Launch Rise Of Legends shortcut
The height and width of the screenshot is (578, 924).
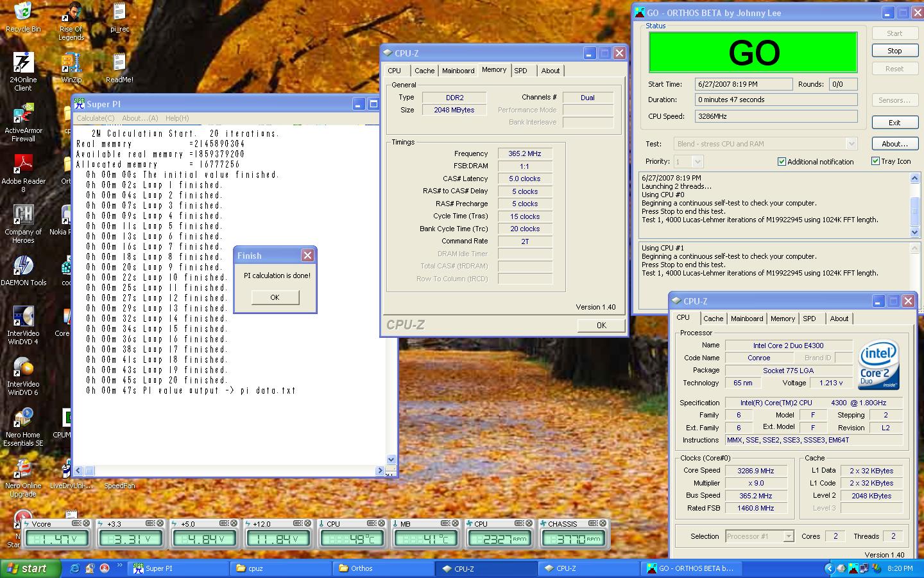click(x=71, y=21)
